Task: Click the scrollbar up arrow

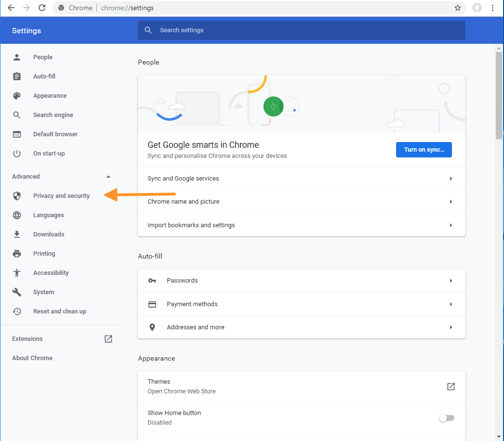Action: pyautogui.click(x=499, y=48)
